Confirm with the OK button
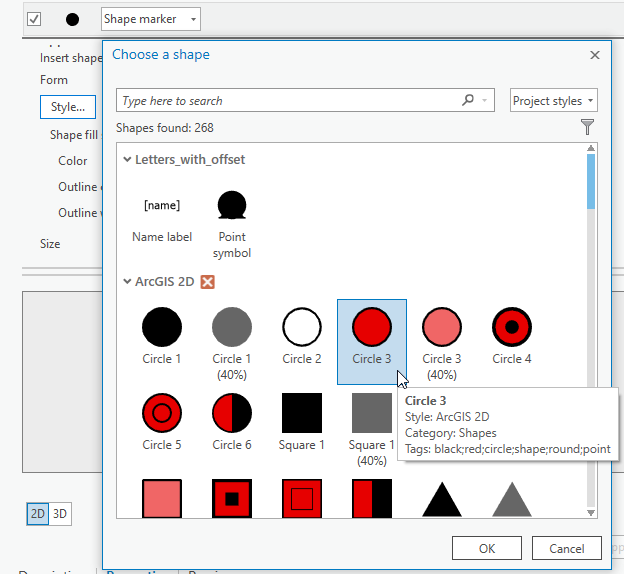This screenshot has height=574, width=624. (x=487, y=548)
